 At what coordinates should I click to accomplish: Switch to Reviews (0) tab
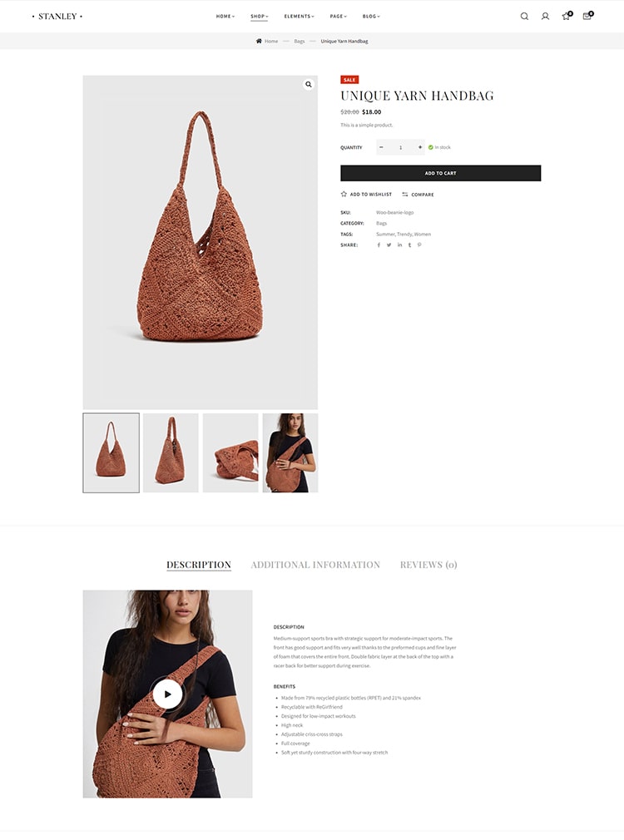point(428,565)
